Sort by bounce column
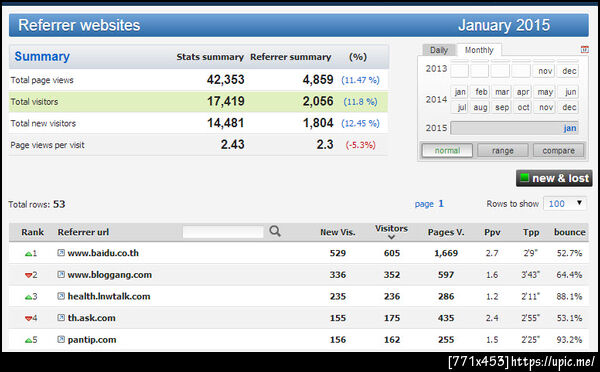 (x=569, y=232)
